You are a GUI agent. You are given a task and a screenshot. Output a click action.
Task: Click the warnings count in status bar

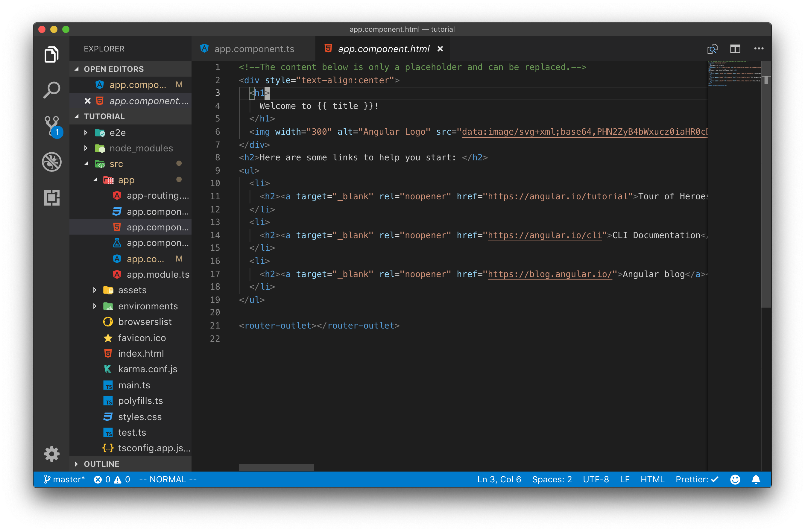(122, 479)
